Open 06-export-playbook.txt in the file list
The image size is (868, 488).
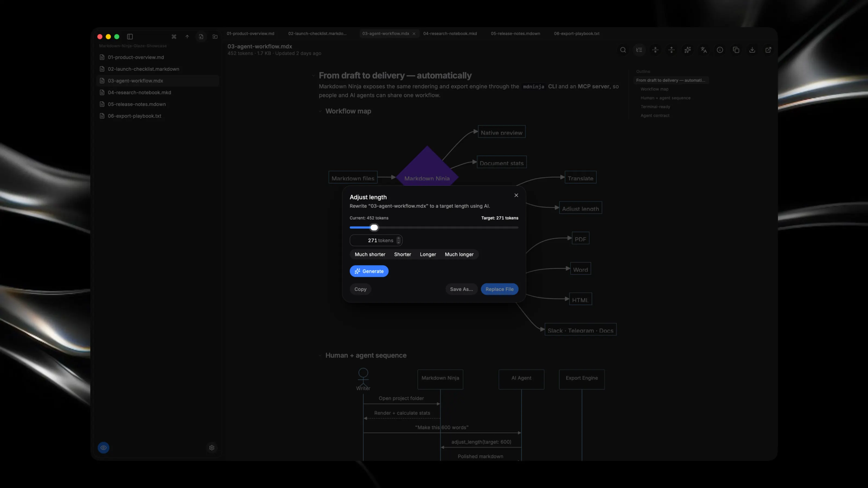[x=158, y=116]
